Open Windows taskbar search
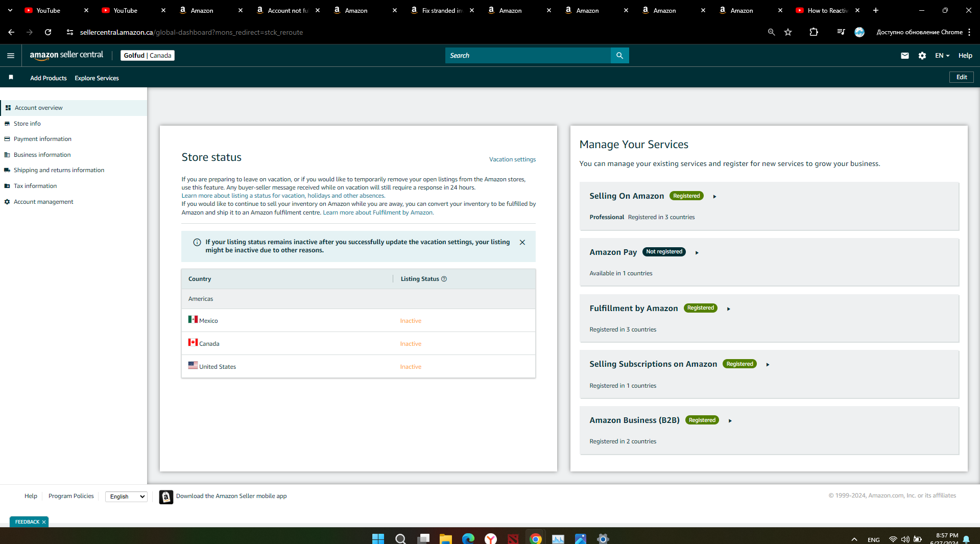The width and height of the screenshot is (980, 544). (x=400, y=538)
